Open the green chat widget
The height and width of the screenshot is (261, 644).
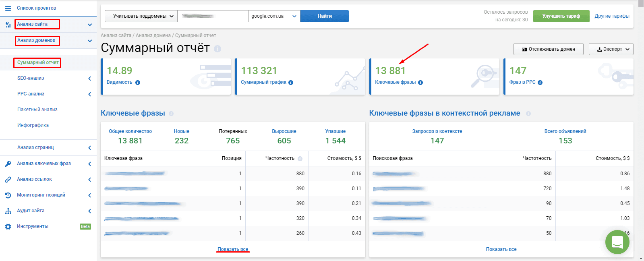tap(617, 242)
